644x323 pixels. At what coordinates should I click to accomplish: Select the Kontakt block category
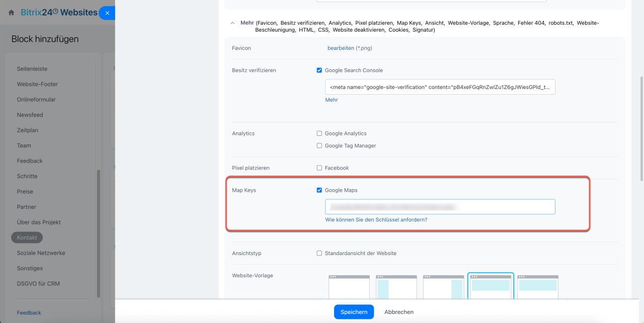pyautogui.click(x=27, y=237)
